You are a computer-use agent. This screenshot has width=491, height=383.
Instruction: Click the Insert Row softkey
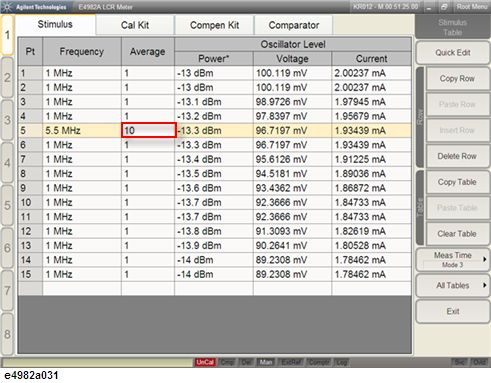coord(457,130)
